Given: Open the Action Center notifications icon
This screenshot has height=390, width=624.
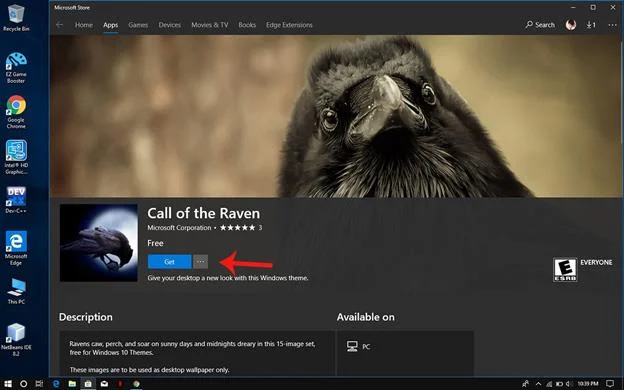Looking at the screenshot, I should 610,384.
